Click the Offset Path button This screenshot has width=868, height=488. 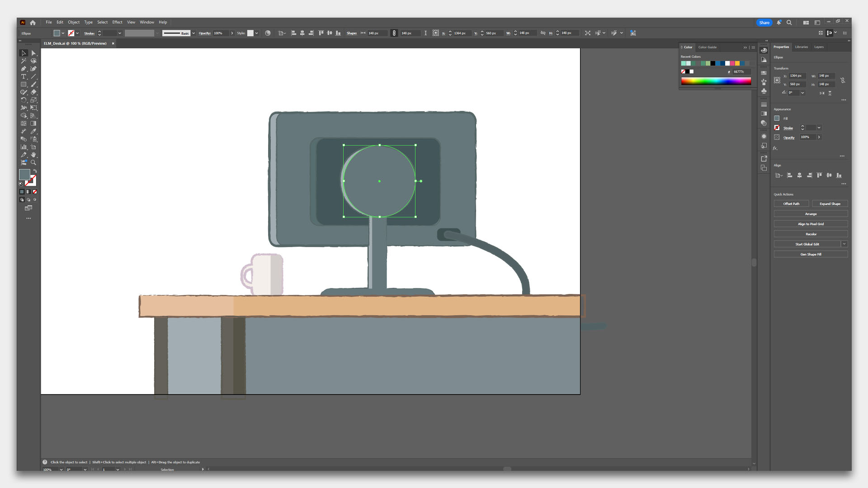click(x=791, y=204)
